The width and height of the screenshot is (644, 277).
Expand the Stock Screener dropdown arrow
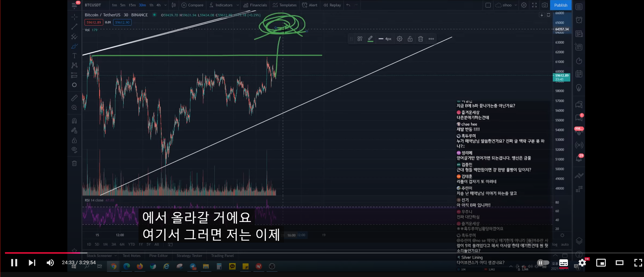[x=115, y=255]
